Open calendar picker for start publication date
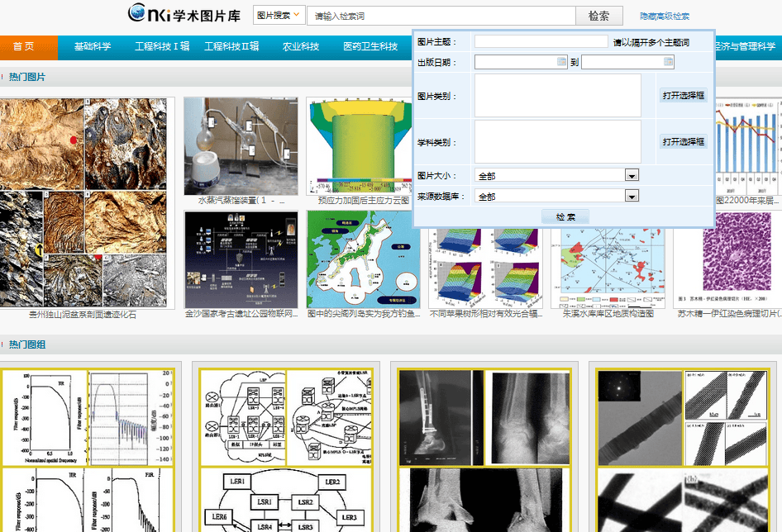The image size is (782, 532). (562, 62)
